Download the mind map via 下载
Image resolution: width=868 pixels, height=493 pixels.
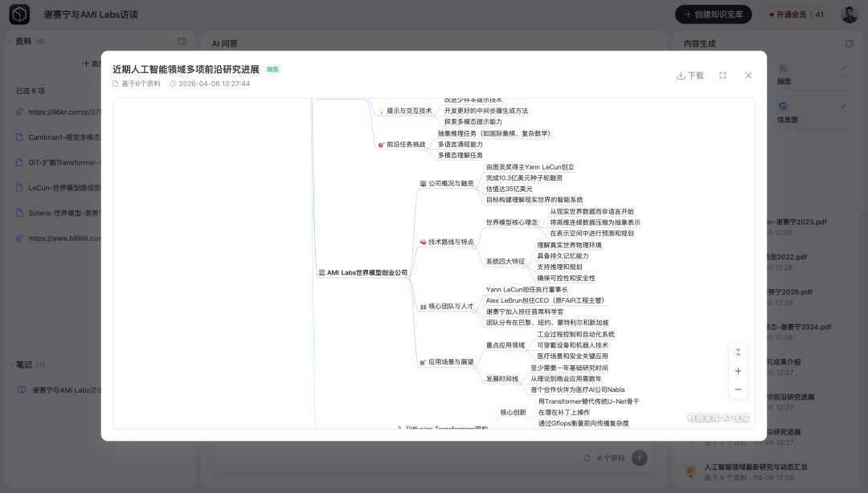(690, 75)
